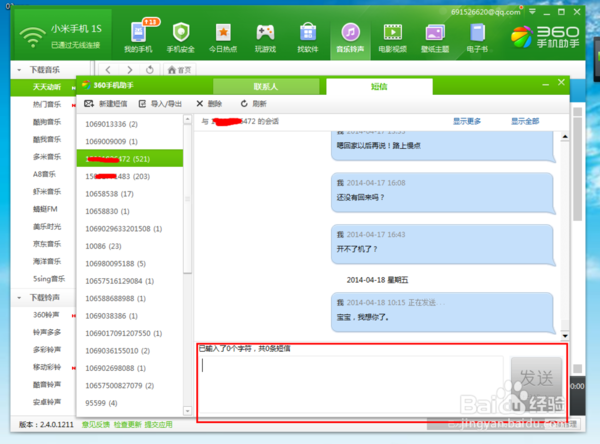Open 找软件 shopping bag icon

(308, 38)
